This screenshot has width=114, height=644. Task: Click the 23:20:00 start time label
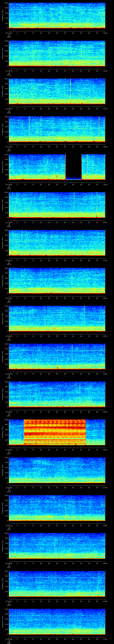point(9,260)
